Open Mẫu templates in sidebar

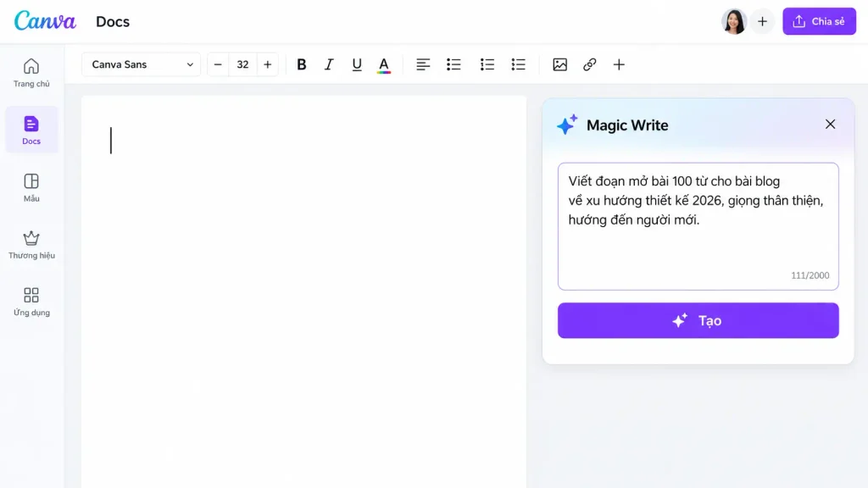point(31,187)
